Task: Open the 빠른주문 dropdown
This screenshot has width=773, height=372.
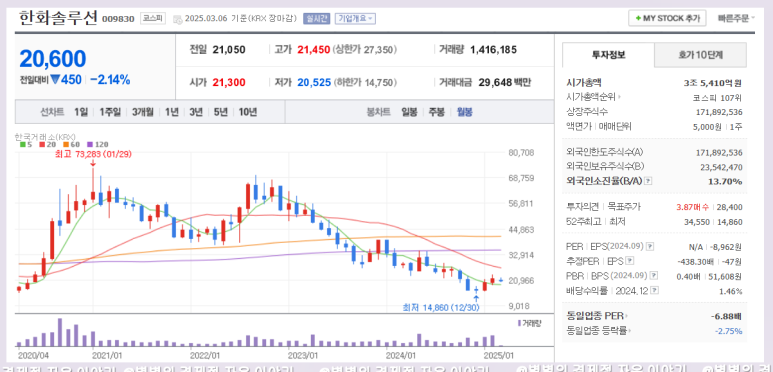Action: (737, 19)
